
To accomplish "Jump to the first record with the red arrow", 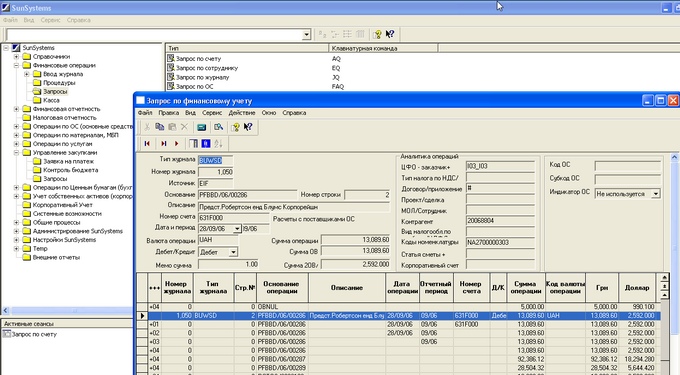I will coord(147,143).
